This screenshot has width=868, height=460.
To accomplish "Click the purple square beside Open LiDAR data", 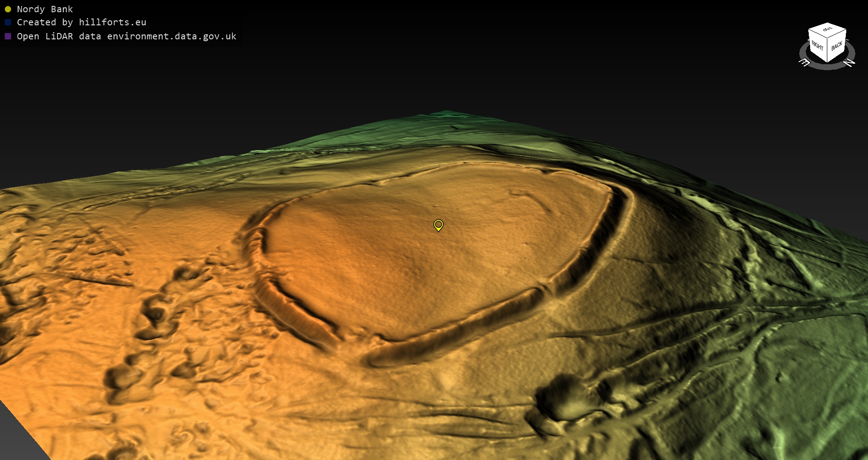I will (8, 37).
